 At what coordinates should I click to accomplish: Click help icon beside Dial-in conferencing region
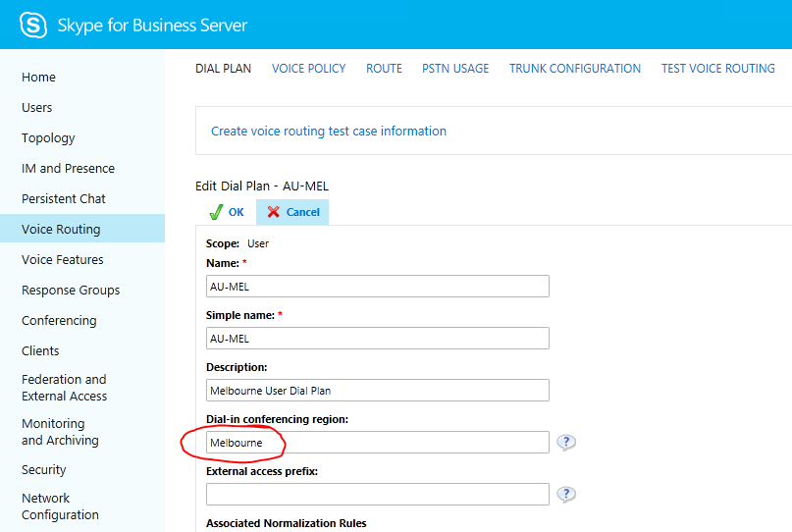click(x=566, y=443)
